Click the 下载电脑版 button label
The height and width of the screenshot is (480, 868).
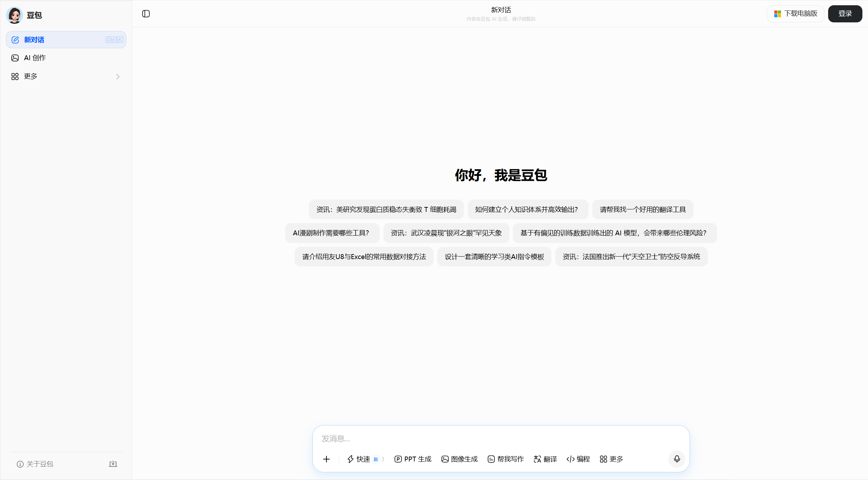coord(801,14)
